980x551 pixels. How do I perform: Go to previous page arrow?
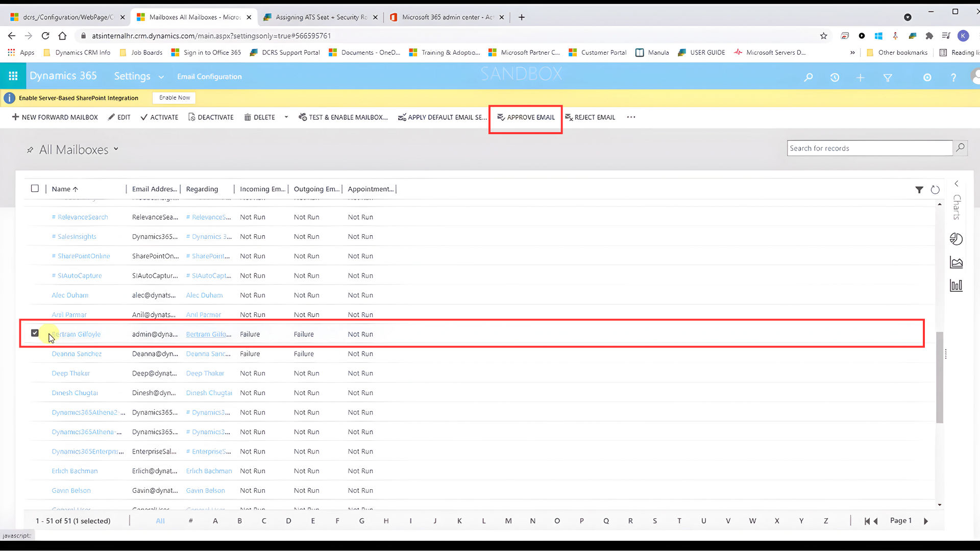click(876, 521)
